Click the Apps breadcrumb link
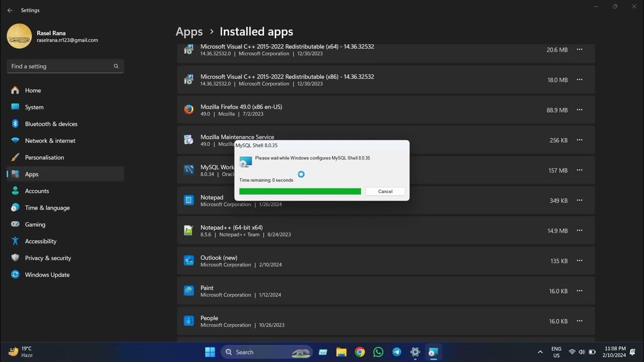The image size is (644, 362). pyautogui.click(x=189, y=32)
